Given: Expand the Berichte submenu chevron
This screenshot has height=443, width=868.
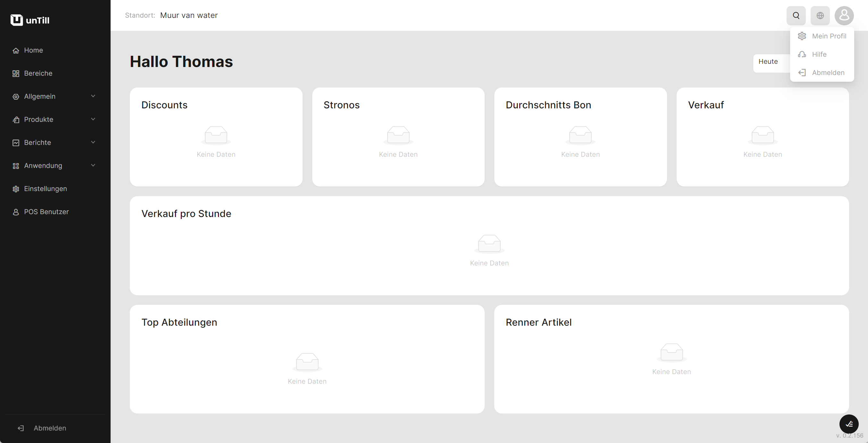Looking at the screenshot, I should (x=93, y=143).
